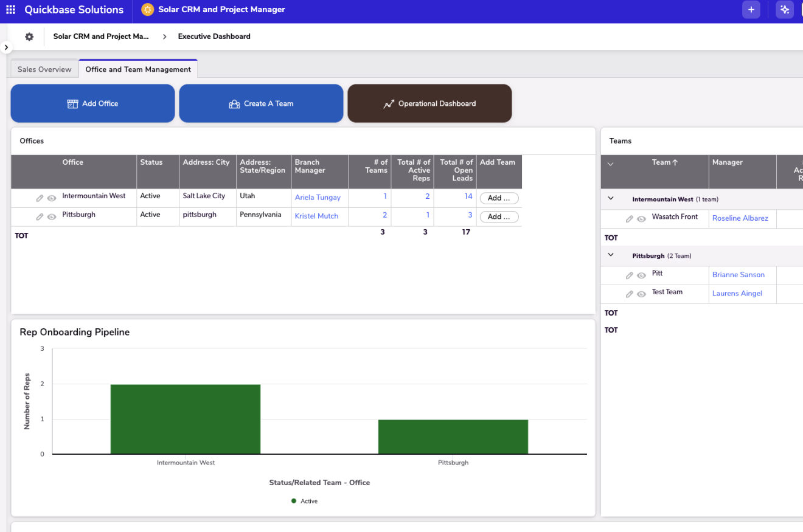Click the plus create-new icon
803x532 pixels.
tap(751, 10)
